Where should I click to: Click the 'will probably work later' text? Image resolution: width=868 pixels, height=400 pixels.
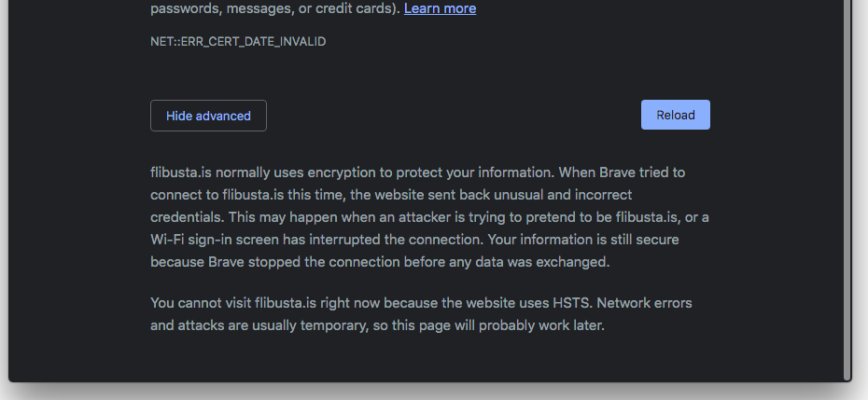click(529, 325)
